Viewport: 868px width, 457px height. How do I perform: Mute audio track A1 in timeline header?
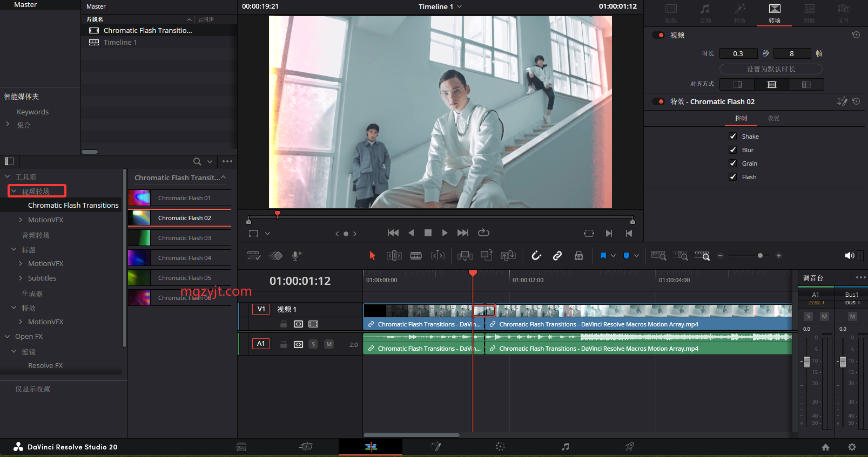point(329,344)
